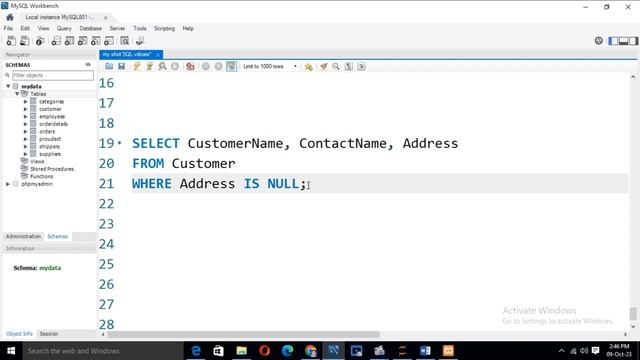Click the Filter objects search field
Screen dimensions: 640x360
tap(53, 75)
